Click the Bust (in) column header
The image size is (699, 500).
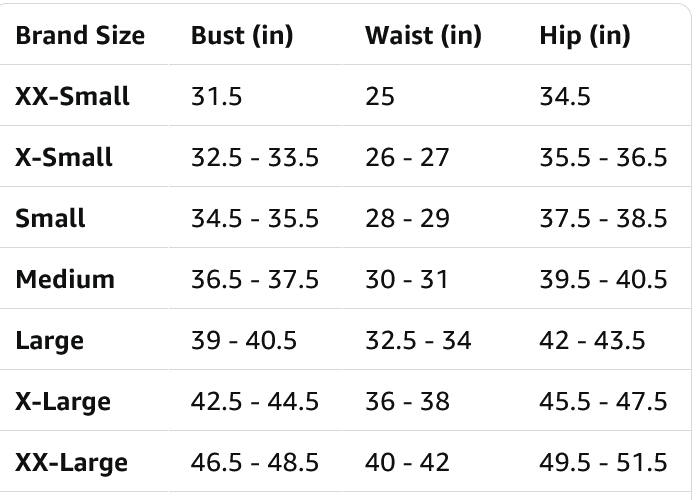pyautogui.click(x=242, y=36)
